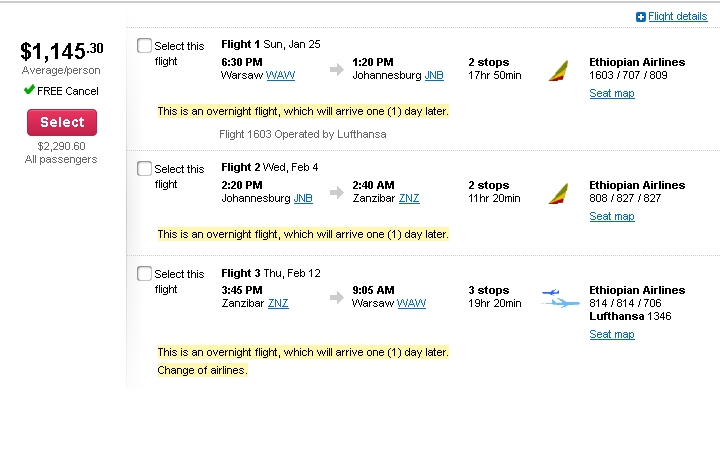Click the Ethiopian Airlines logo for Flight 2

(x=558, y=194)
